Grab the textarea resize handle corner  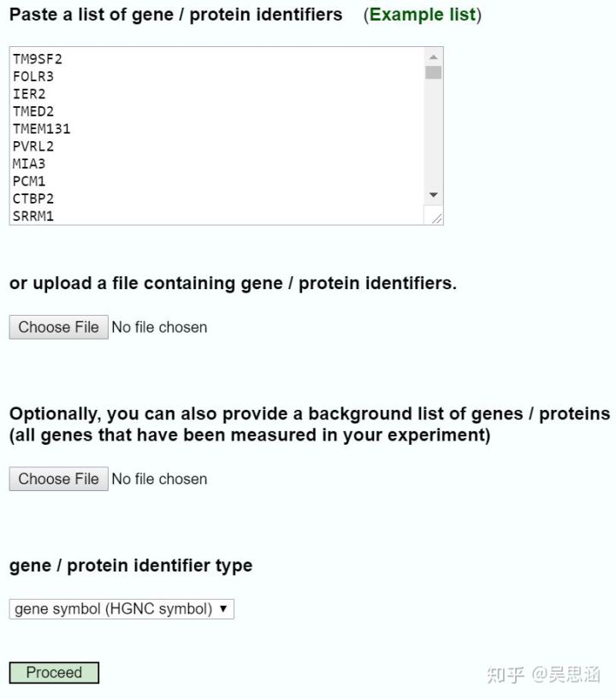pyautogui.click(x=436, y=218)
